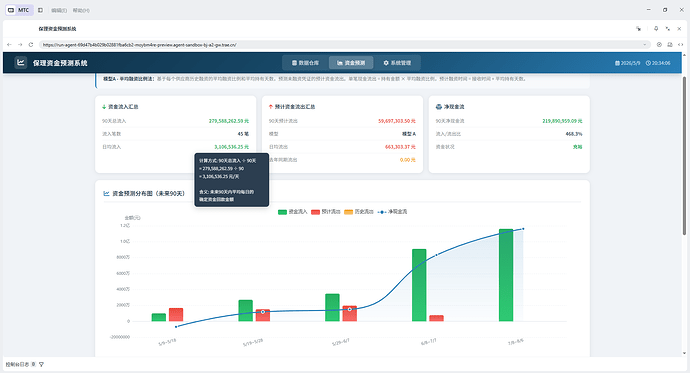Click the green inflow bar for 6/8-7/7
The width and height of the screenshot is (690, 373).
[419, 285]
